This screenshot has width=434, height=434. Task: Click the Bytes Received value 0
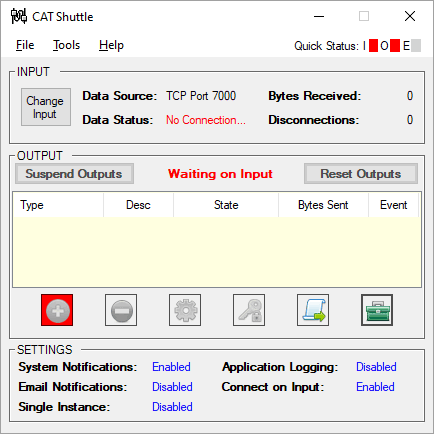point(410,96)
